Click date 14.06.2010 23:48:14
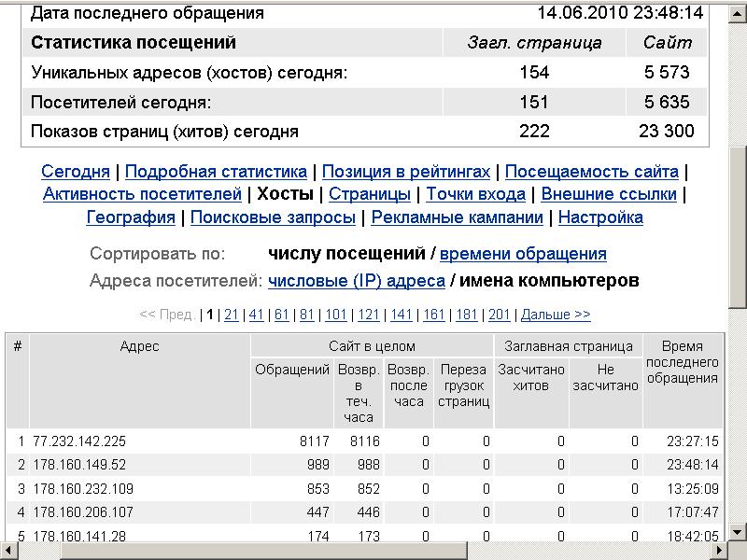 coord(620,12)
